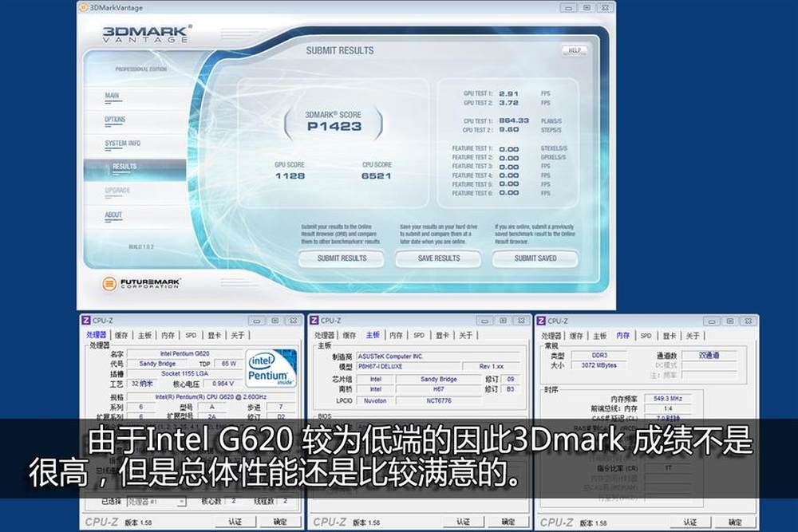Open the Help button in 3DMark
Screen dimensions: 798x532
[574, 50]
